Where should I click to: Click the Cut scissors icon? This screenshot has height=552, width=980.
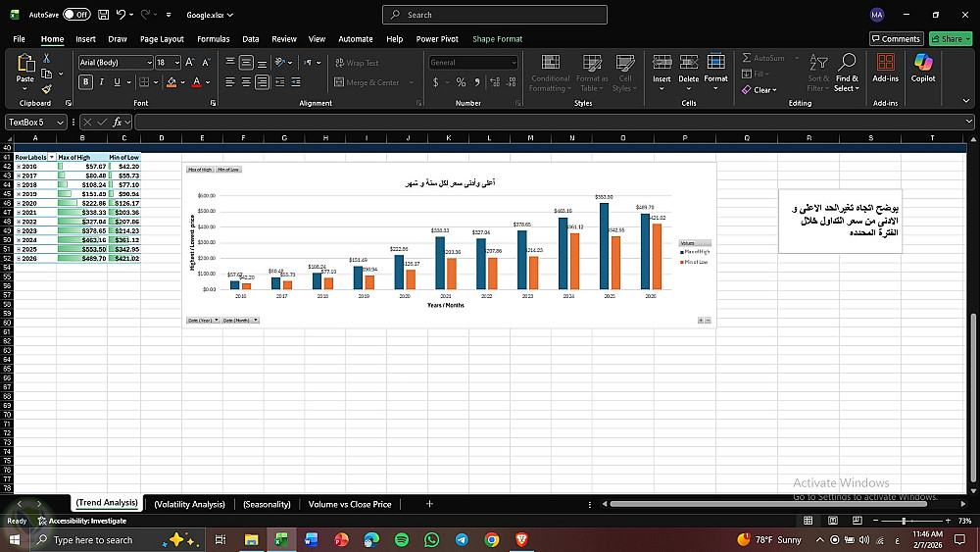(46, 58)
